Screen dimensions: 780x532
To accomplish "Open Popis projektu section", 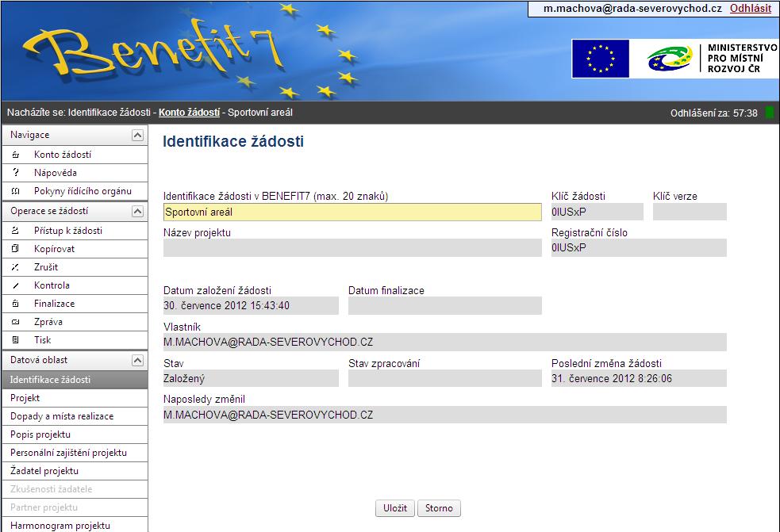I will point(75,434).
